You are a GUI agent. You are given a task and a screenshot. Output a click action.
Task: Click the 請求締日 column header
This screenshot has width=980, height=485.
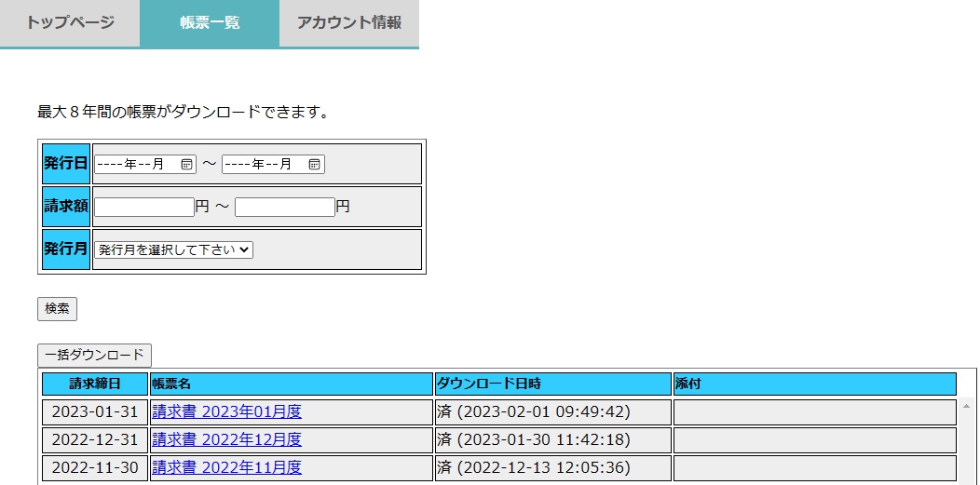click(x=95, y=384)
